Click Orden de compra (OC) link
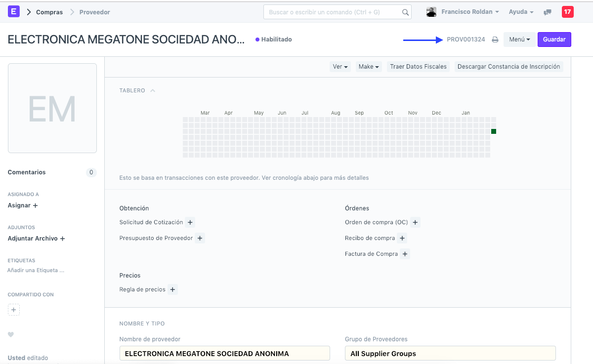 (377, 223)
